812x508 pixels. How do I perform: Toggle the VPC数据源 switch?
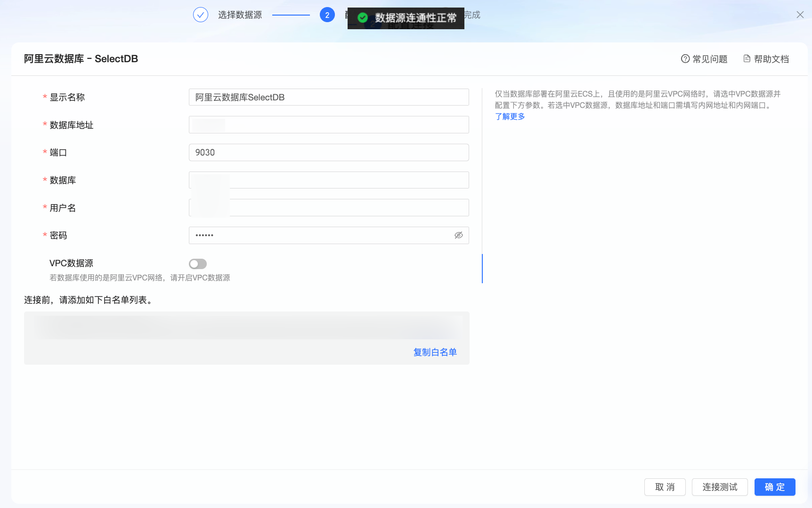tap(198, 264)
